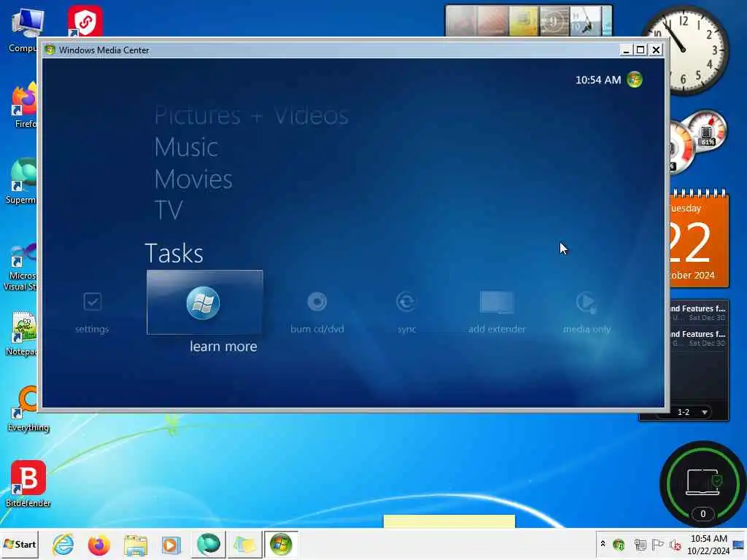Open the Sticky Notes taskbar button

pos(244,544)
